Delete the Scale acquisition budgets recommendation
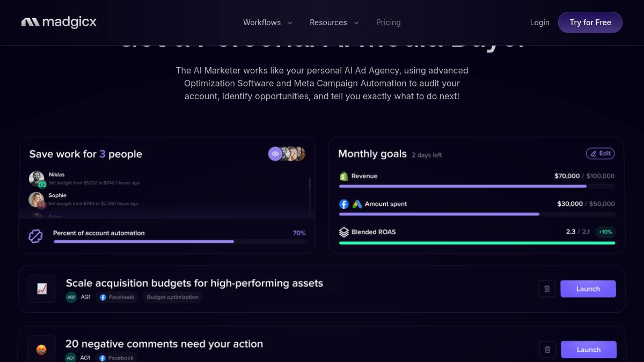Viewport: 644px width, 362px height. (547, 289)
